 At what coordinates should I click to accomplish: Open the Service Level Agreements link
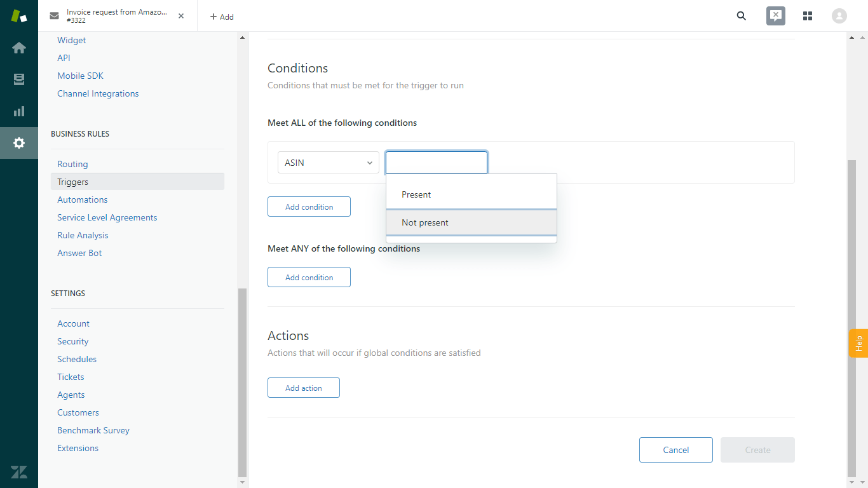[x=107, y=217]
